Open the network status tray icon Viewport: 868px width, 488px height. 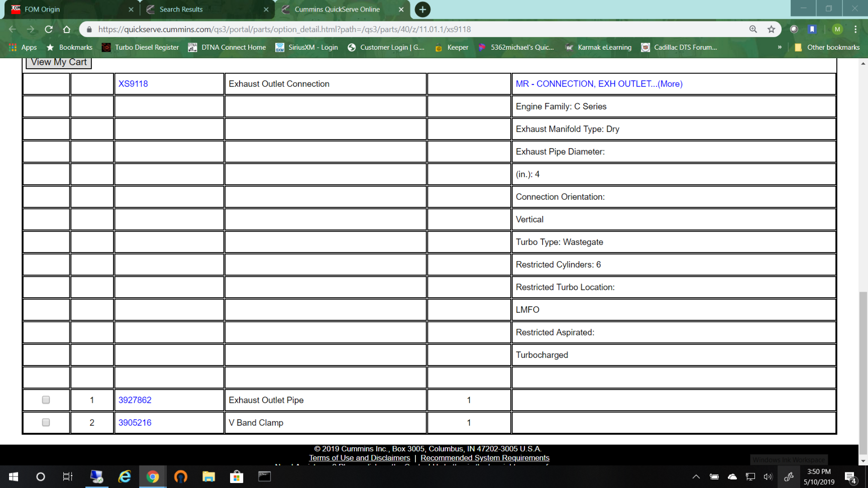pos(750,476)
